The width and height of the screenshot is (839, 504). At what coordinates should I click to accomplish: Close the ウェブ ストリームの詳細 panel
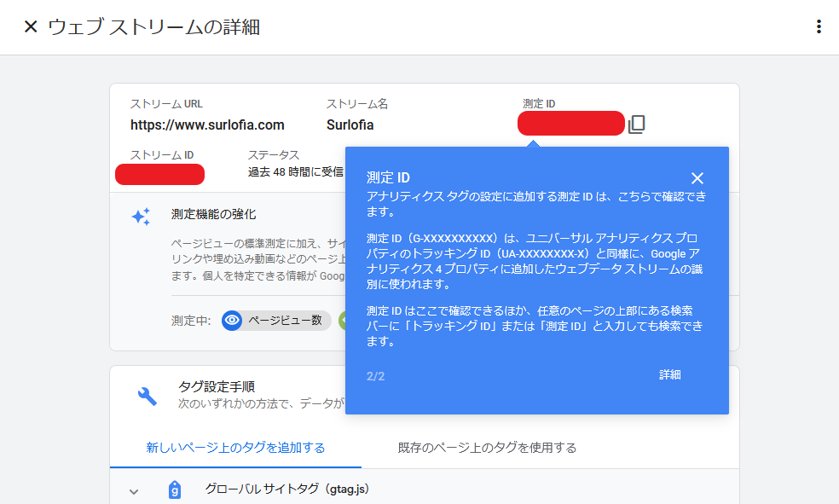tap(31, 26)
